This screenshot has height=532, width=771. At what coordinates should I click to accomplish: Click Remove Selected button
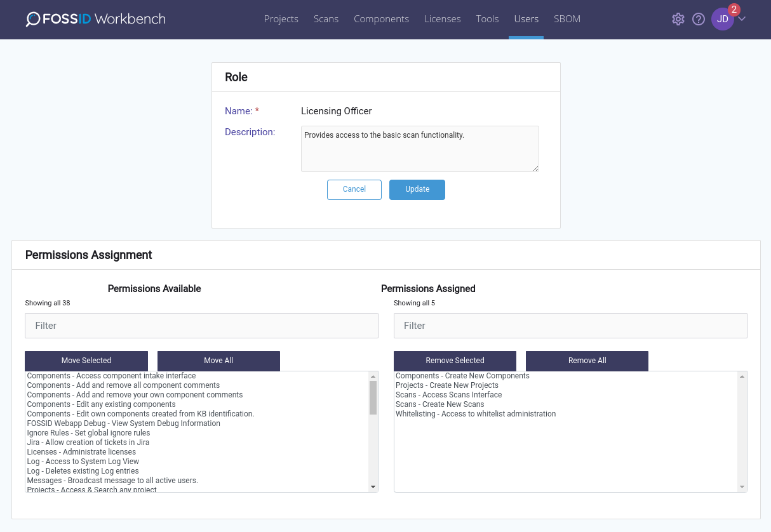(x=455, y=361)
